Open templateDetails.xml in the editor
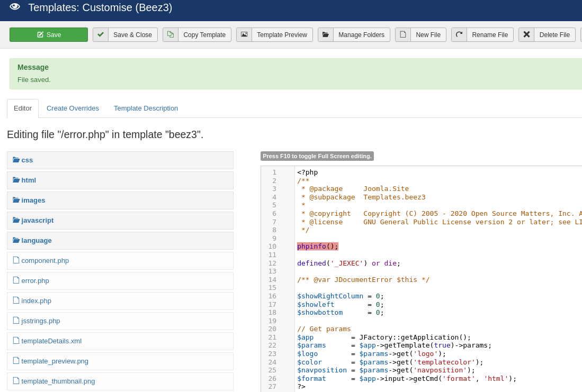 coord(51,341)
